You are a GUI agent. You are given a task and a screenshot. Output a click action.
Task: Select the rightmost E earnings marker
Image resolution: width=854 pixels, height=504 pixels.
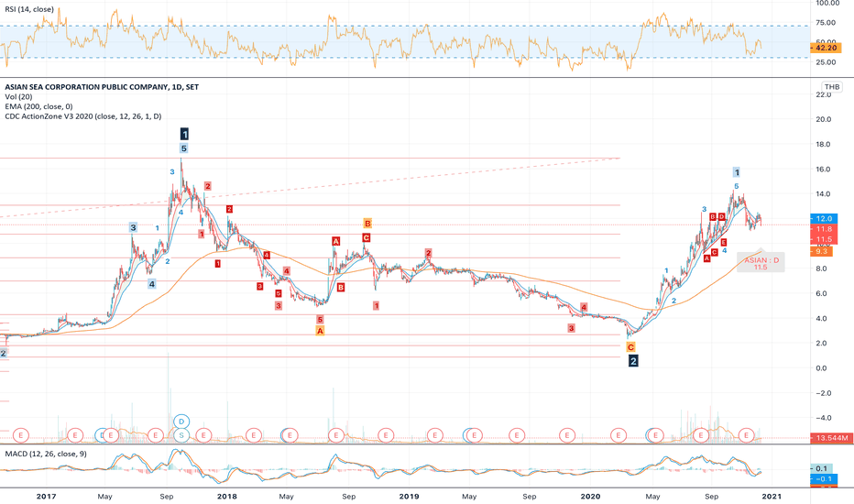point(746,434)
